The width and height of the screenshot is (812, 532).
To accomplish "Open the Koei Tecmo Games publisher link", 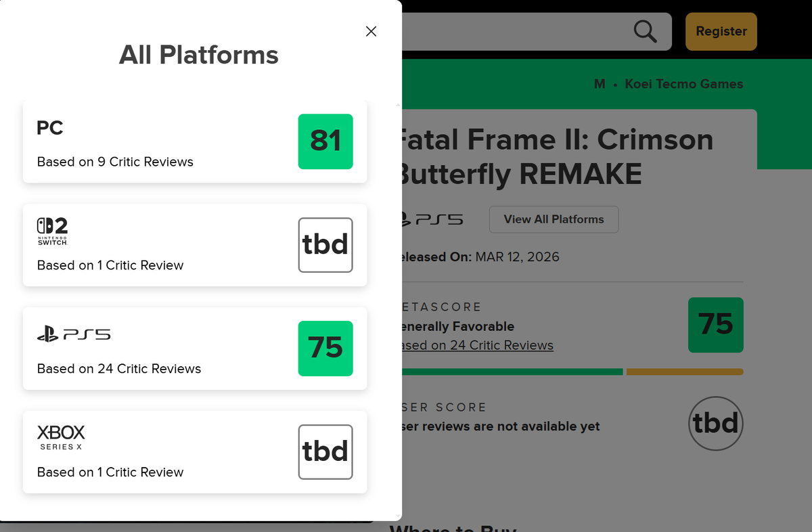I will (x=684, y=84).
